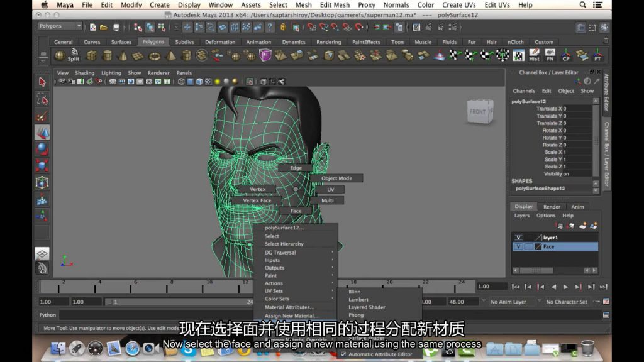Switch to the Rendering shelf tab
Viewport: 644px width, 362px height.
point(328,42)
